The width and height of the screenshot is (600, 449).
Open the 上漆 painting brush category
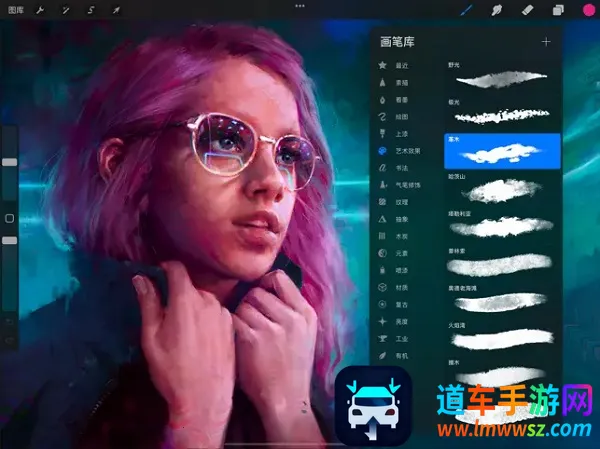pyautogui.click(x=393, y=134)
